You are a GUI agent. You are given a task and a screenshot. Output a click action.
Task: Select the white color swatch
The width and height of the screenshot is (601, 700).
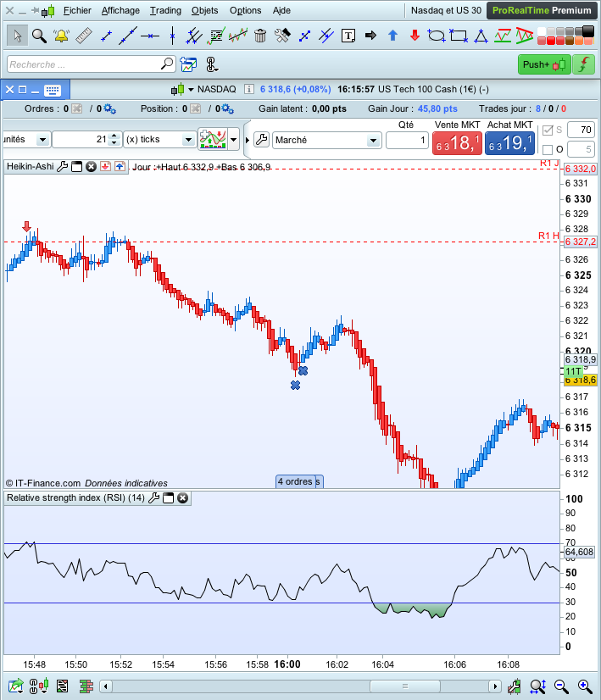[541, 31]
